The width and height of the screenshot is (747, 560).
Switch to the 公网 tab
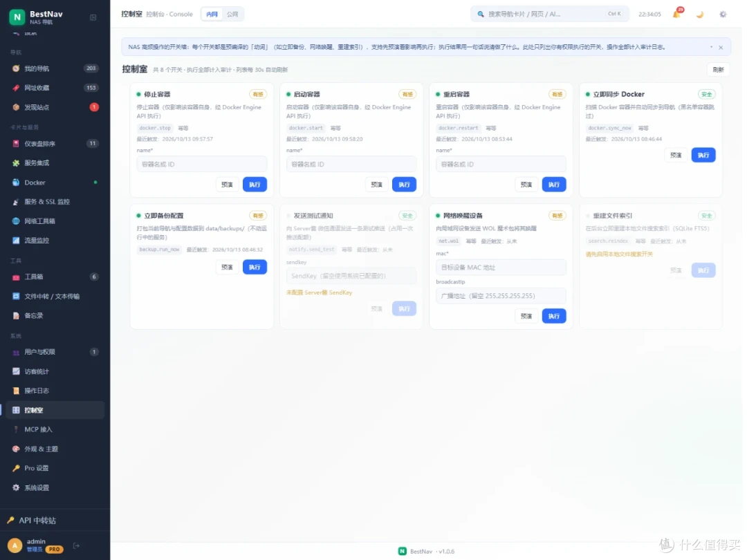coord(232,15)
